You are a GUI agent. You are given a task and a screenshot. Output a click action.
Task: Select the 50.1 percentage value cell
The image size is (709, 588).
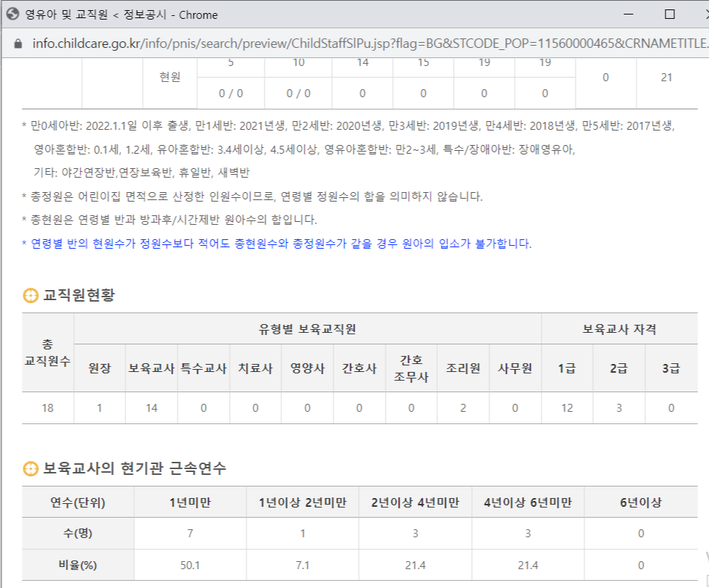[191, 563]
